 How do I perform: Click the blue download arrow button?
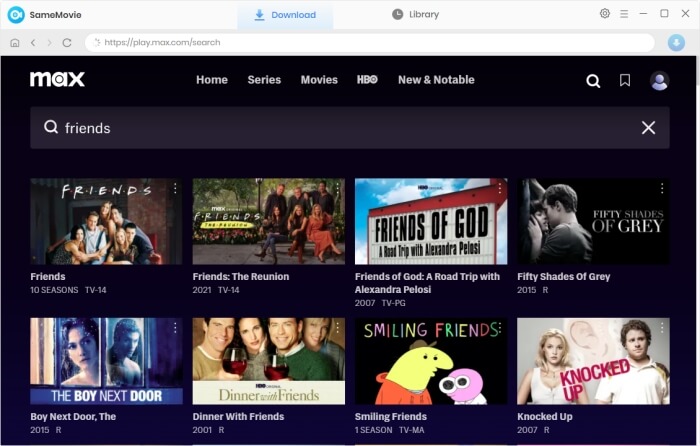[676, 42]
